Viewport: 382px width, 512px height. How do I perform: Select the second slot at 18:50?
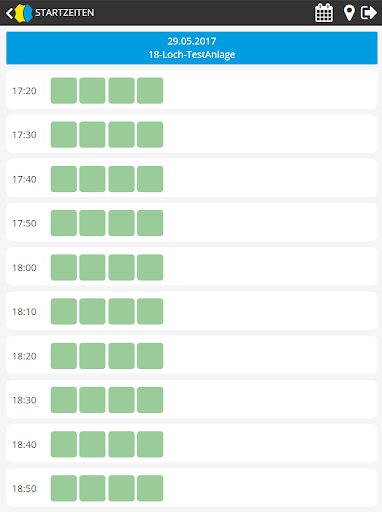(92, 488)
